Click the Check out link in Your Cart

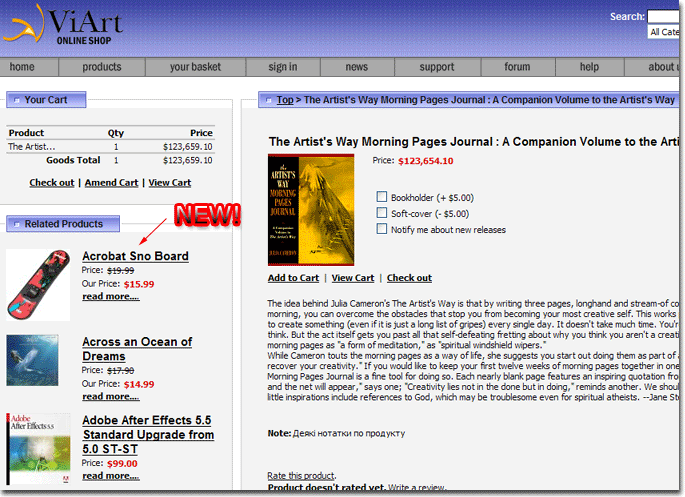pyautogui.click(x=52, y=183)
